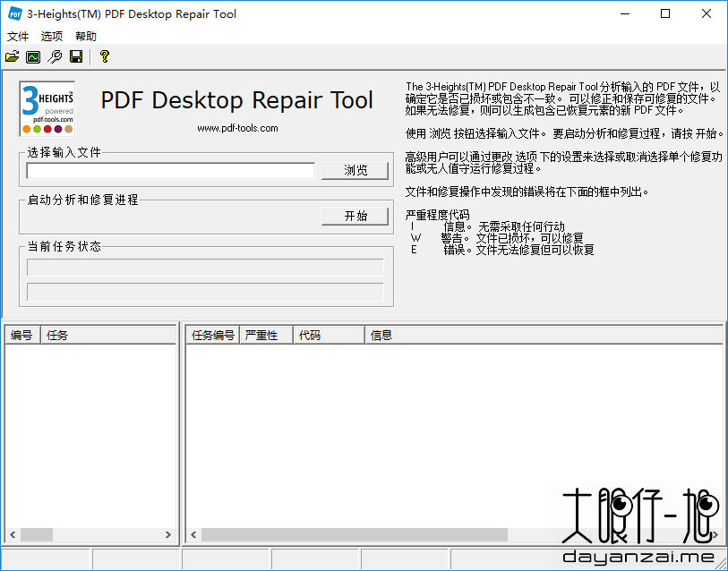Minimize the Repair Tool window
728x571 pixels.
coord(625,14)
